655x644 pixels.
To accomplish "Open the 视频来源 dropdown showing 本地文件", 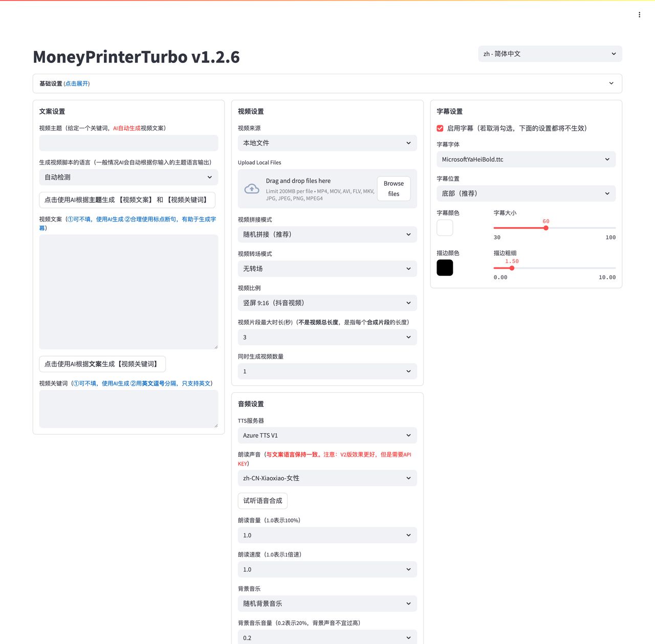I will (327, 143).
